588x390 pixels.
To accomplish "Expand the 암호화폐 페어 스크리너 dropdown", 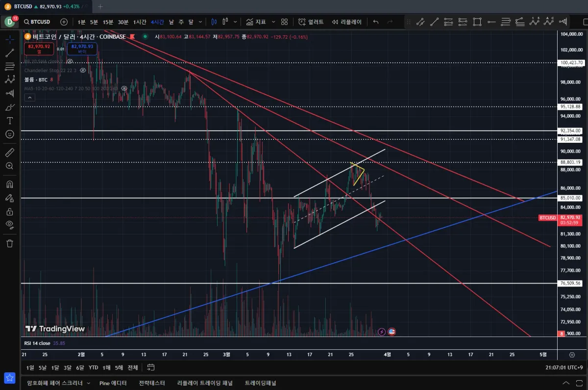I will point(89,383).
